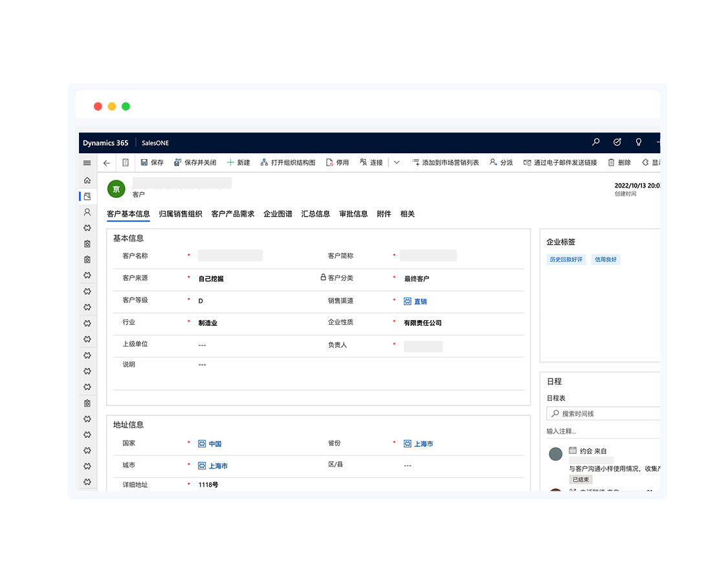Click the 已结束 status badge on the appointment

(580, 479)
